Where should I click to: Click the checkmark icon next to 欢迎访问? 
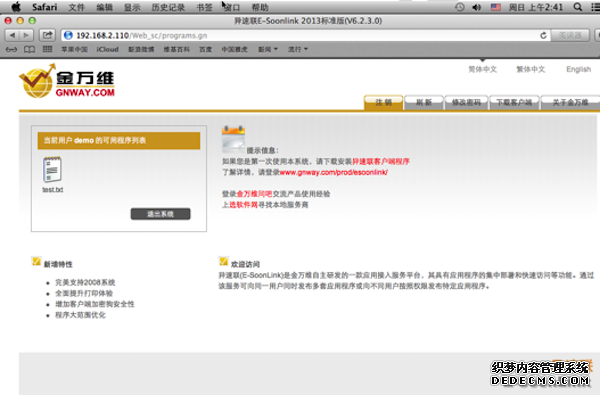pos(224,262)
